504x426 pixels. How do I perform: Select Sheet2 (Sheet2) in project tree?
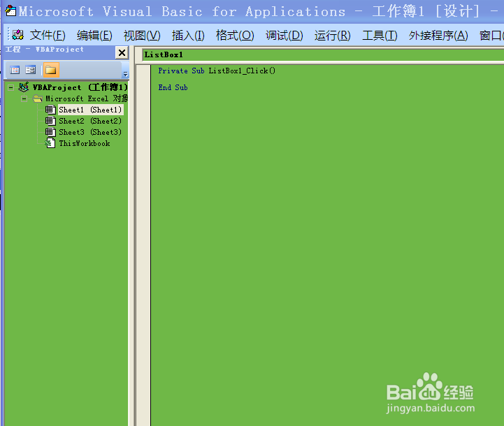coord(90,121)
